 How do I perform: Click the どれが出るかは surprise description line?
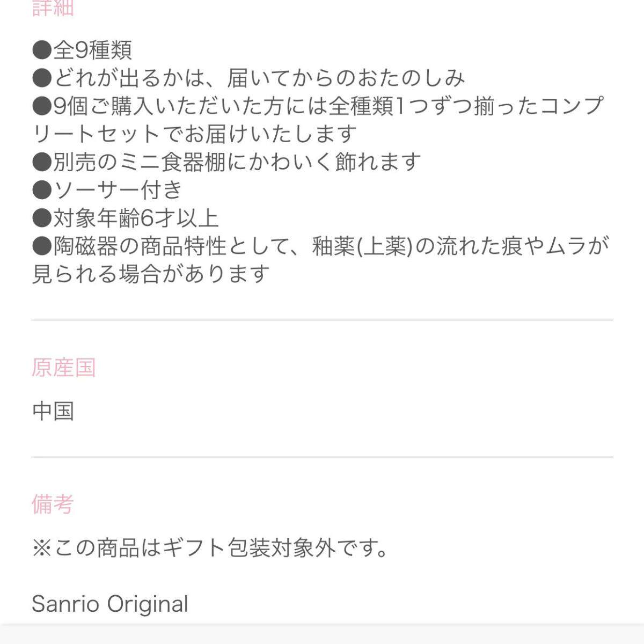248,78
